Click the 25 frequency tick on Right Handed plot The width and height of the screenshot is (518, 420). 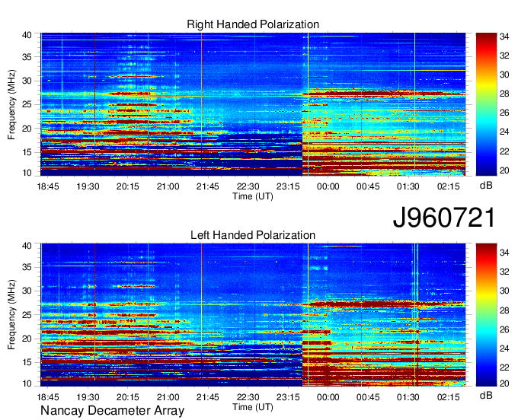(x=27, y=104)
